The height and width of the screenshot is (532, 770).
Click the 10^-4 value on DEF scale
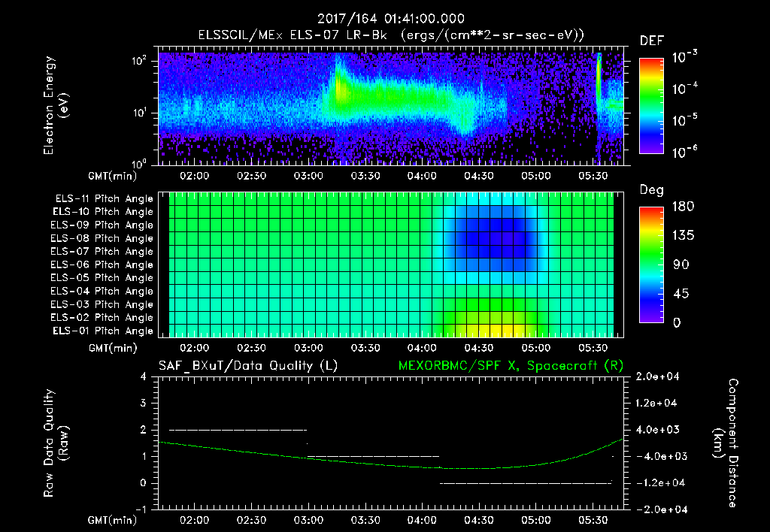(684, 89)
